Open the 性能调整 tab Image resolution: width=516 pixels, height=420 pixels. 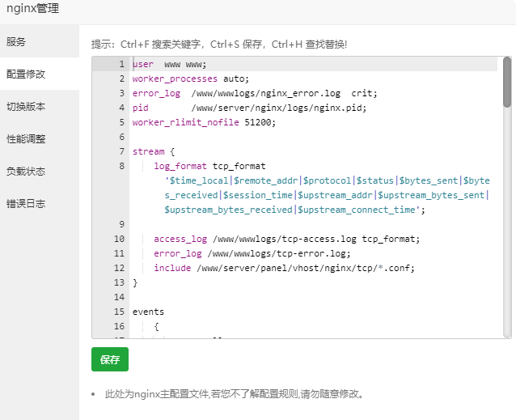coord(26,138)
